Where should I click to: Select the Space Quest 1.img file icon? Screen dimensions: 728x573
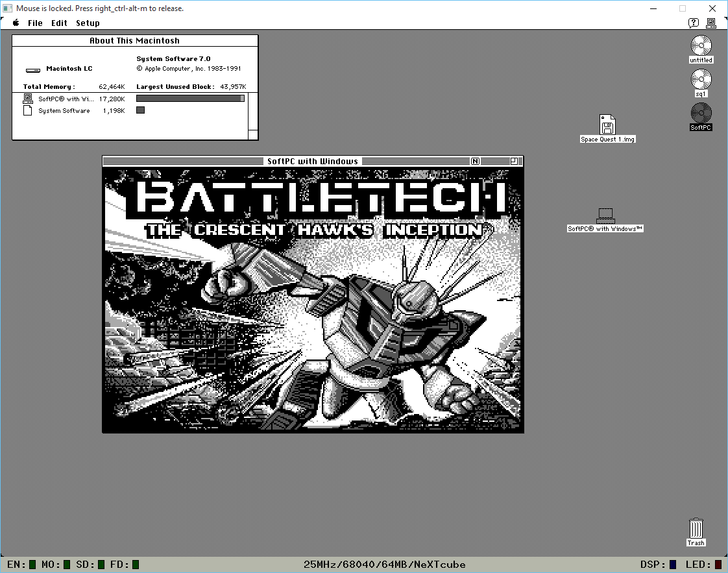pyautogui.click(x=607, y=125)
